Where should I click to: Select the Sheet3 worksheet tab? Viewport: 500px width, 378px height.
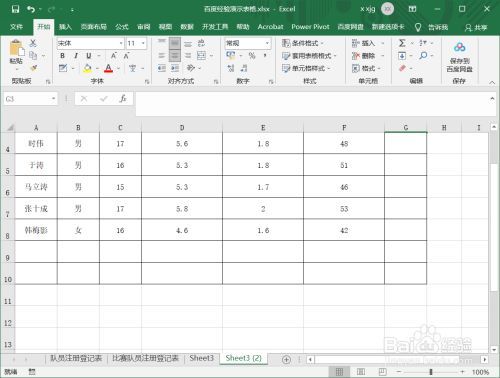(x=201, y=358)
